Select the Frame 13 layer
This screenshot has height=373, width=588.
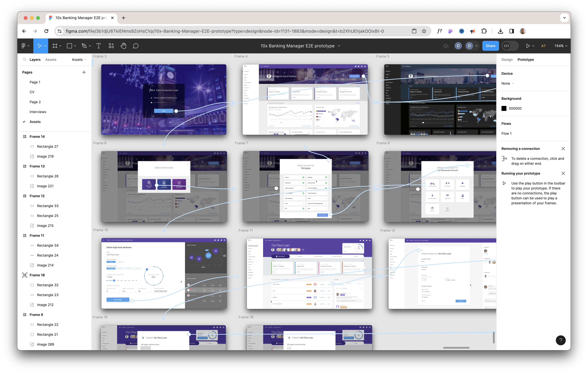[37, 166]
